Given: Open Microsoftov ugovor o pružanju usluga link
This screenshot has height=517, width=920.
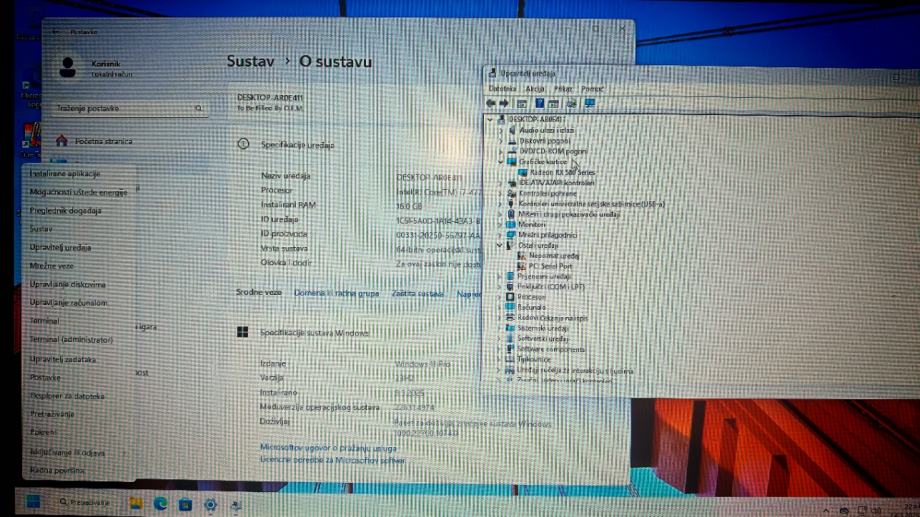Looking at the screenshot, I should tap(328, 448).
